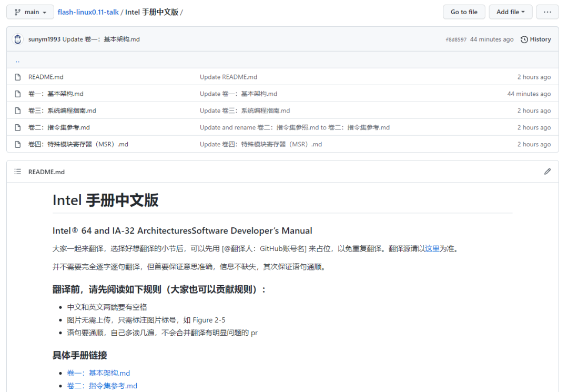Collapse the README preview via its header
568x392 pixels.
[x=47, y=171]
